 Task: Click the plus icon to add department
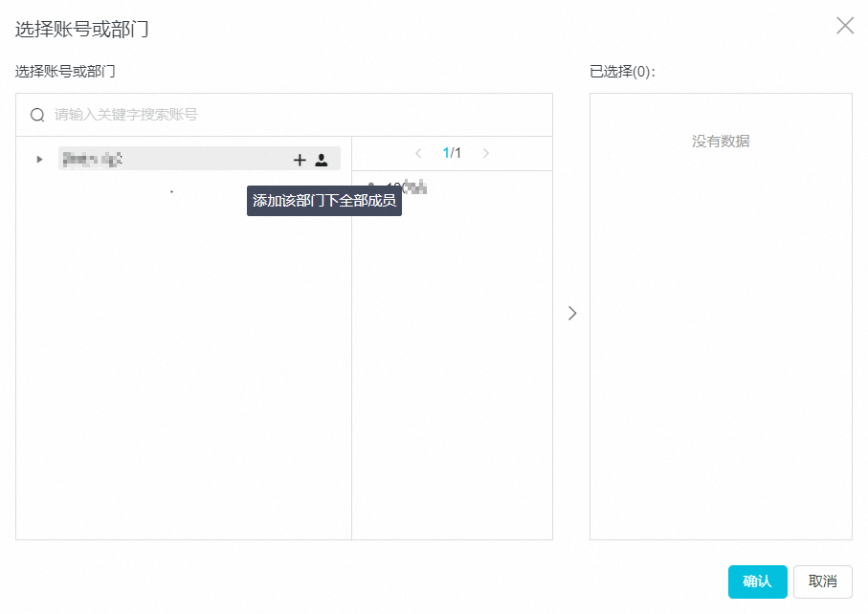click(x=300, y=160)
